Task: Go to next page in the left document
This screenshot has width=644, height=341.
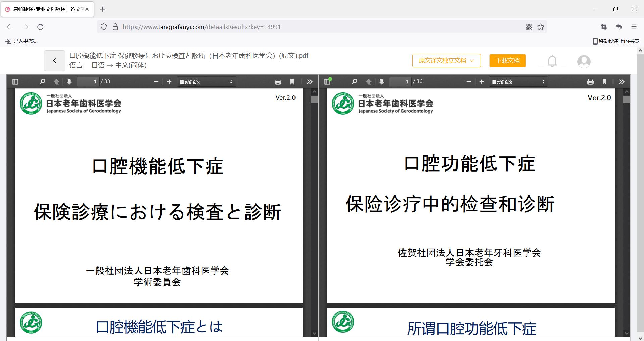Action: pos(69,81)
